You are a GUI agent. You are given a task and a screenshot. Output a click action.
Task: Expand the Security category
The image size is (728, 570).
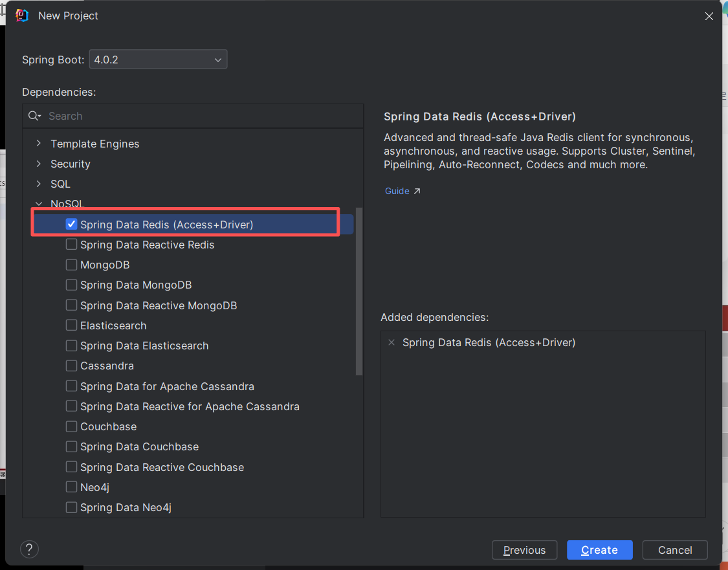39,164
